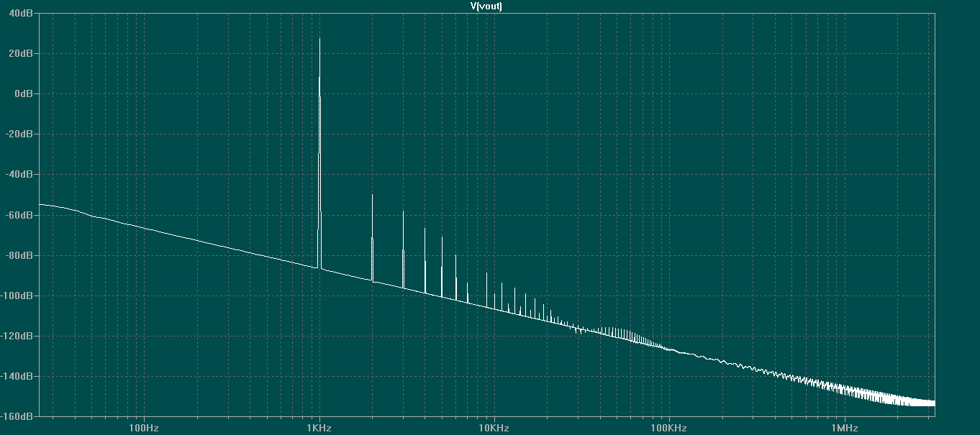Click the 1MHz frequency axis label
The height and width of the screenshot is (435, 980).
[x=845, y=428]
